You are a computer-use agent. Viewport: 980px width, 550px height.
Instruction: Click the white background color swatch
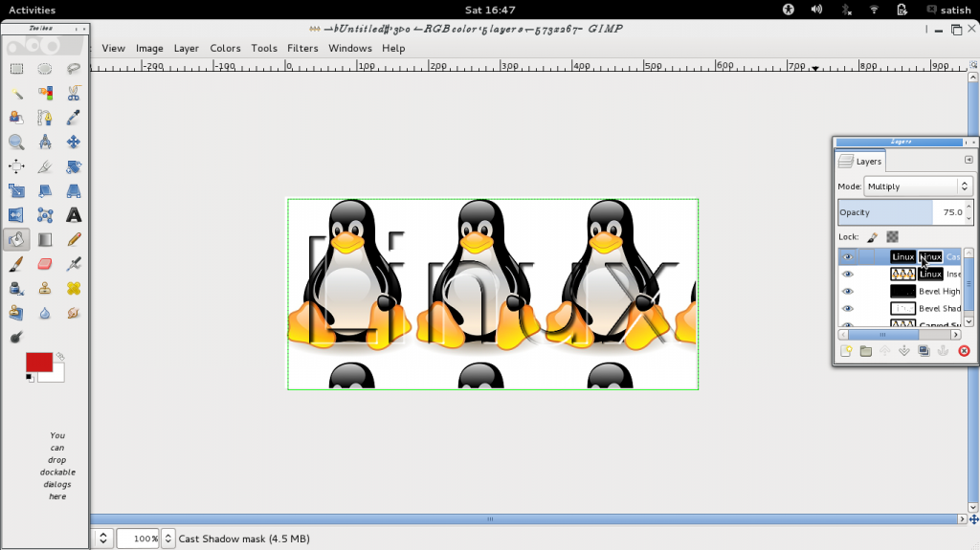(x=55, y=376)
